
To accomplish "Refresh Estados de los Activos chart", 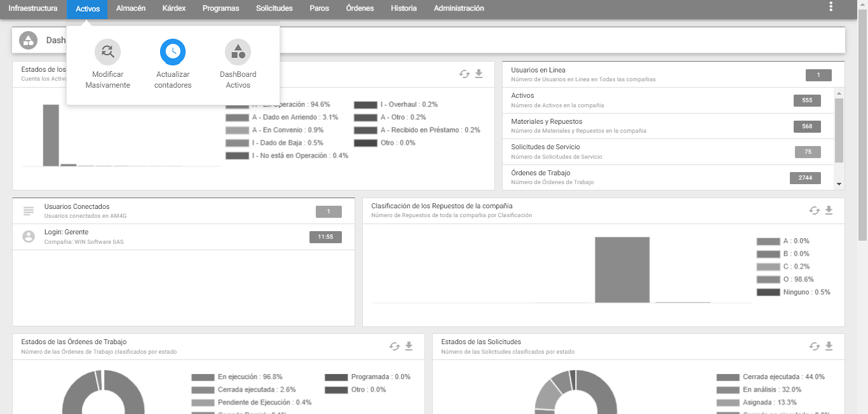I will tap(465, 74).
